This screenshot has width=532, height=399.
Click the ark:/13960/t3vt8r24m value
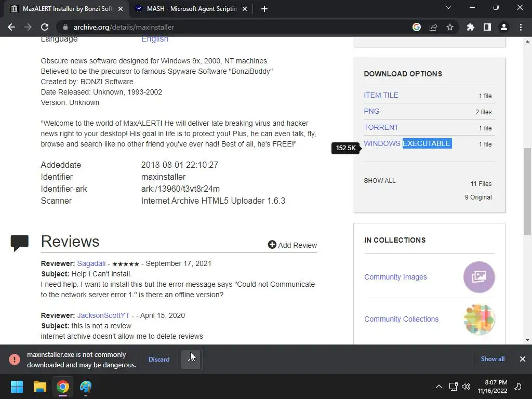(180, 189)
